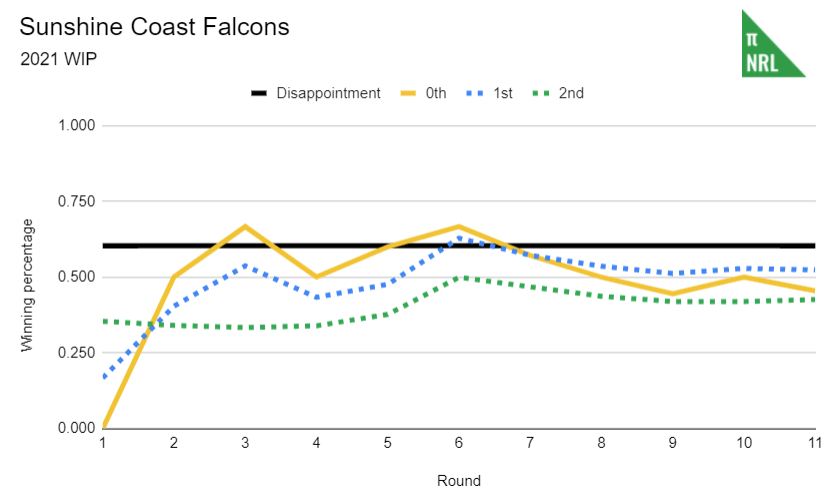Click the green dotted line at round 1
830x500 pixels.
click(105, 321)
